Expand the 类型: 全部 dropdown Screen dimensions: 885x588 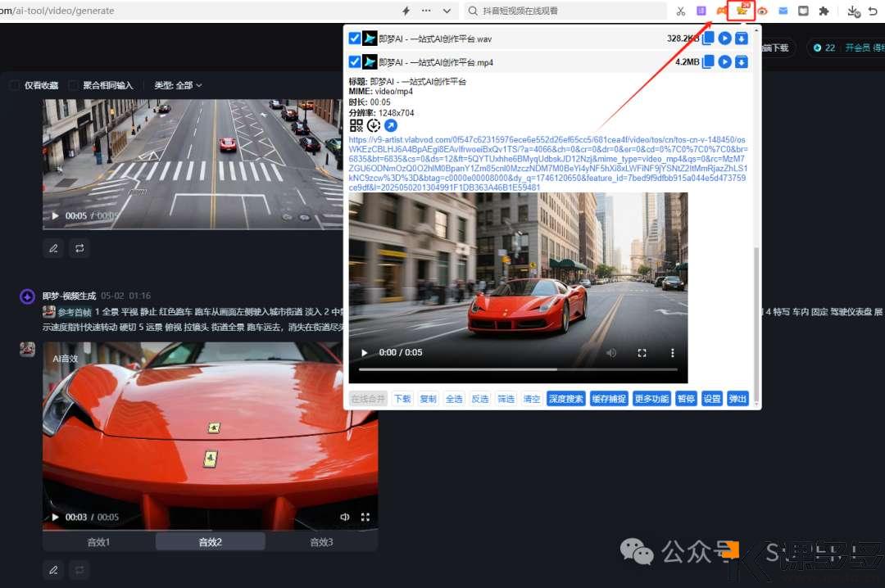[x=178, y=85]
